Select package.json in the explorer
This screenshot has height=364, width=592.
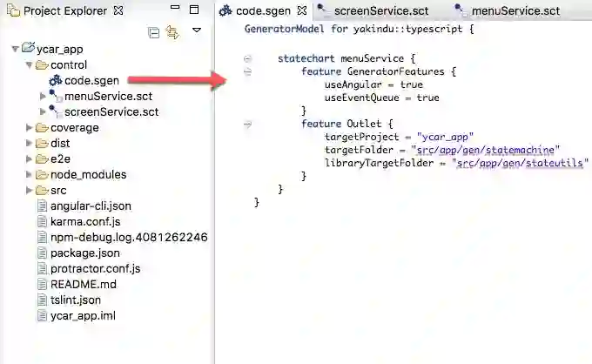(x=85, y=253)
